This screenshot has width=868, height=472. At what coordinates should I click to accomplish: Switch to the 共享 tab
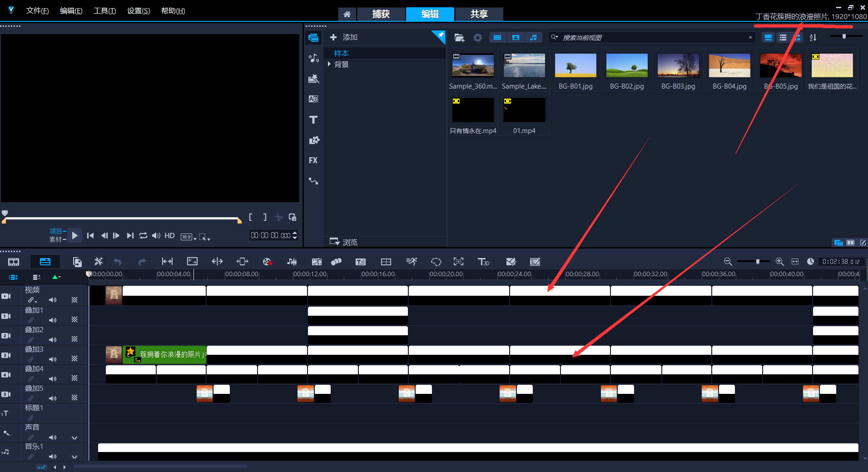click(479, 14)
